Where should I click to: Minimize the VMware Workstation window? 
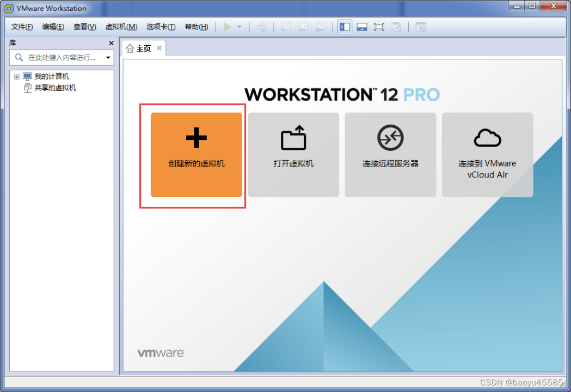517,6
